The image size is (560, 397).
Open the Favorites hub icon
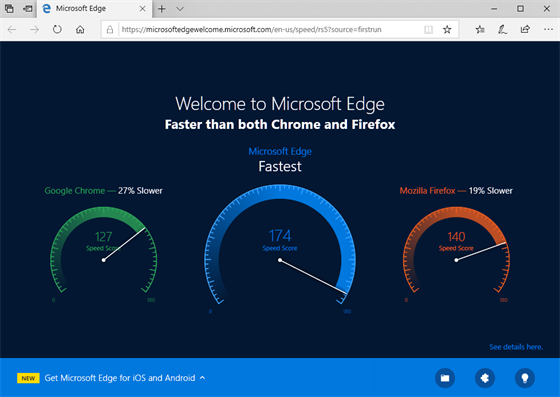(x=480, y=30)
